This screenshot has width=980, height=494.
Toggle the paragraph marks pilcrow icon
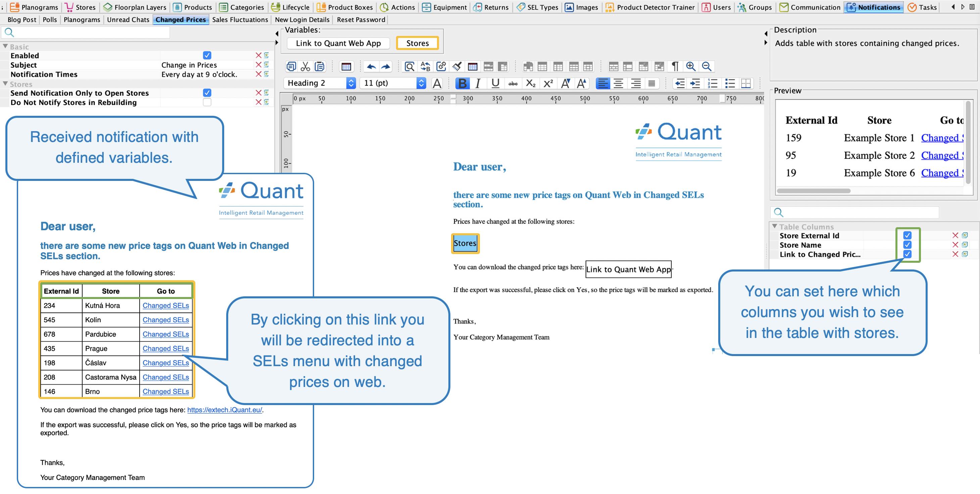[675, 66]
